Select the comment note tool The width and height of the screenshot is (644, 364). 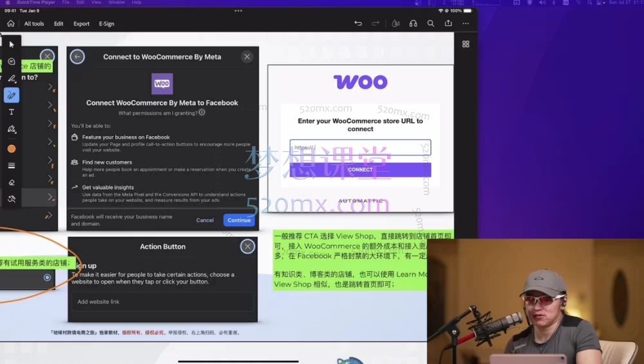11,62
